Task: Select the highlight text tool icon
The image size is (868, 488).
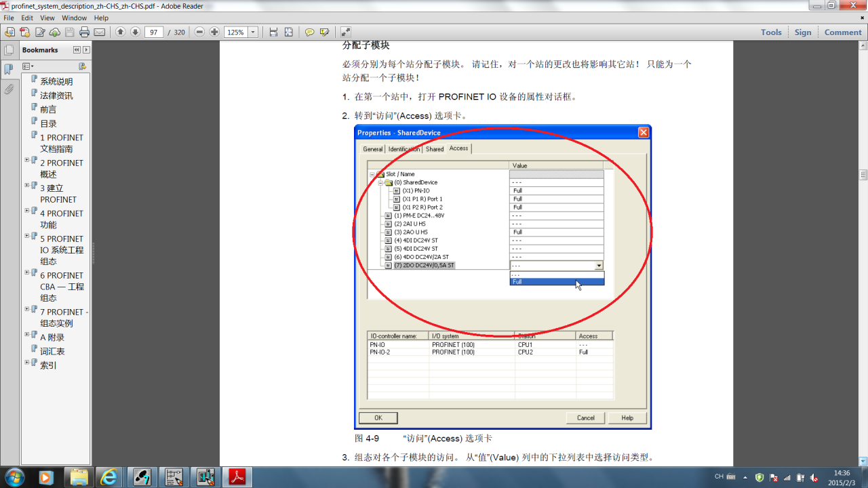Action: pyautogui.click(x=324, y=32)
